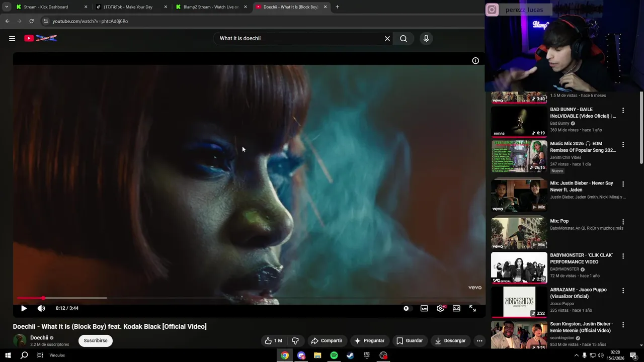The width and height of the screenshot is (644, 362).
Task: Start voice search with microphone
Action: click(426, 38)
